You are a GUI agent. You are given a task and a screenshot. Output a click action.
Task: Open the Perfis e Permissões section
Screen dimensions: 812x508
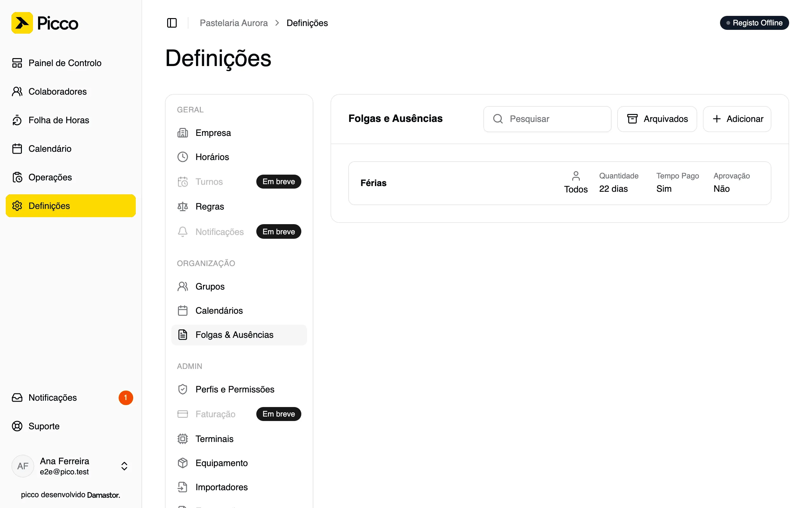click(239, 389)
